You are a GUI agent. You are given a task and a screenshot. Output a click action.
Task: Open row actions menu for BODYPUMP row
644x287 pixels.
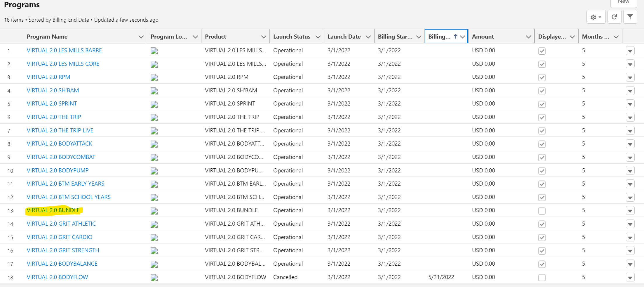(x=630, y=171)
